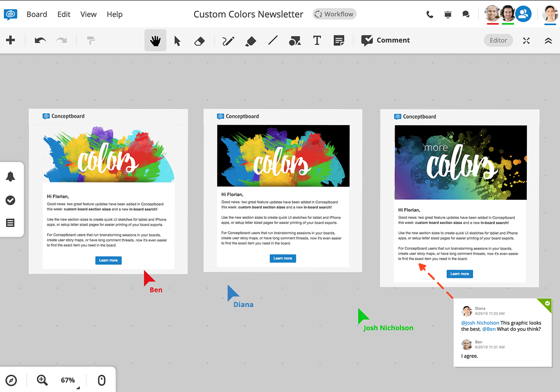Click the participant avatar with green underline
This screenshot has height=392, width=560.
click(x=508, y=14)
